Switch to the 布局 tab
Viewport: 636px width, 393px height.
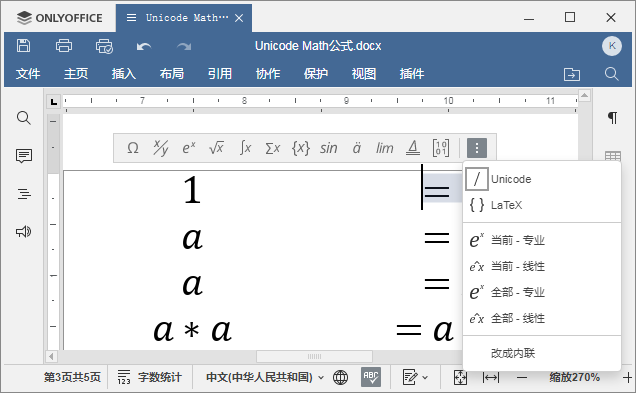point(172,74)
